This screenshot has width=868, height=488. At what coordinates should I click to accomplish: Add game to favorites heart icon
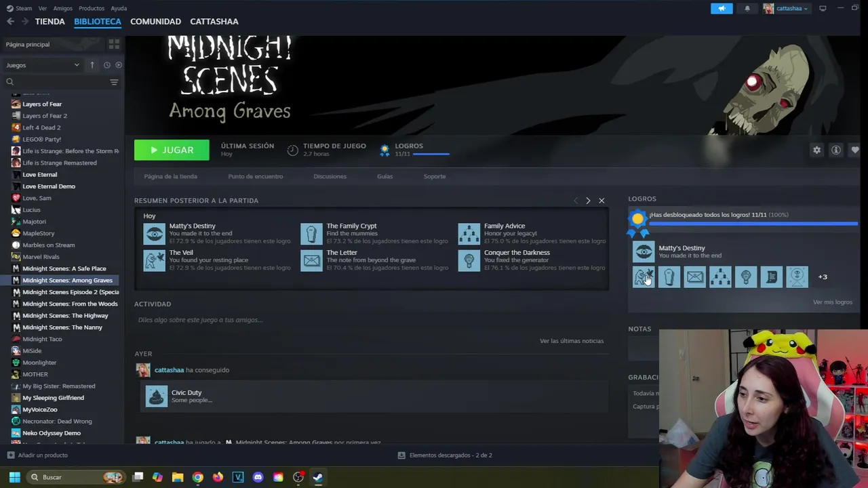[x=855, y=150]
